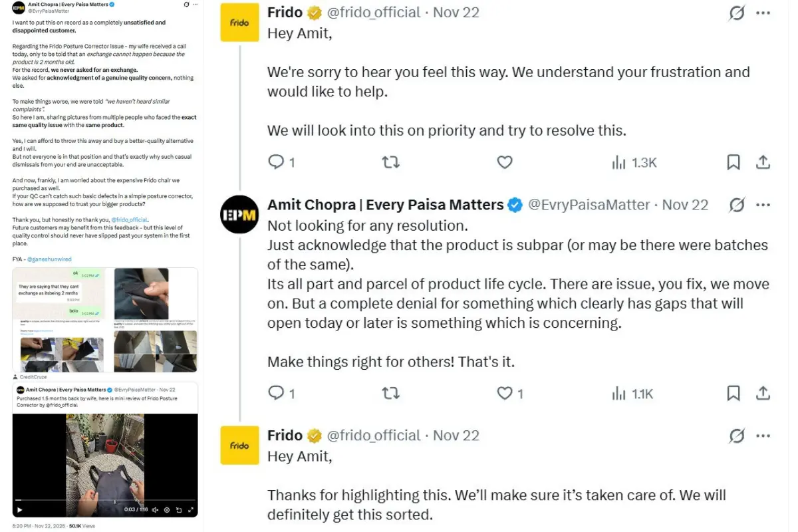This screenshot has width=798, height=532.
Task: Open more options on Frido's last tweet
Action: click(763, 436)
